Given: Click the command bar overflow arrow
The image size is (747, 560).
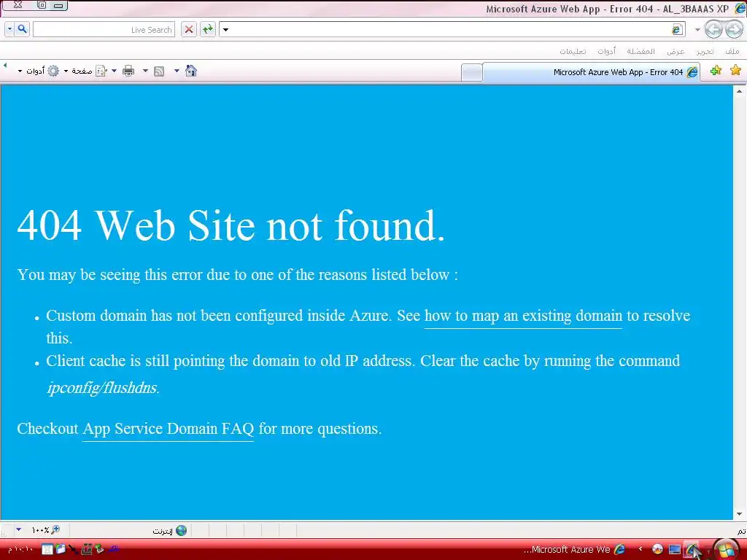Looking at the screenshot, I should point(5,65).
